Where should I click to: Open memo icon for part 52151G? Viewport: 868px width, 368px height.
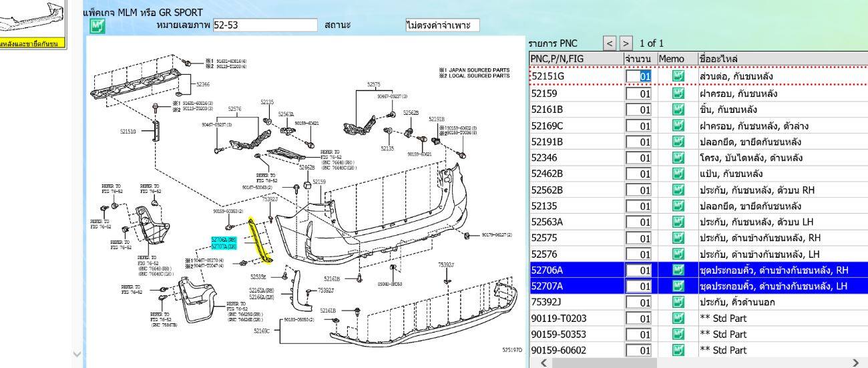coord(677,77)
